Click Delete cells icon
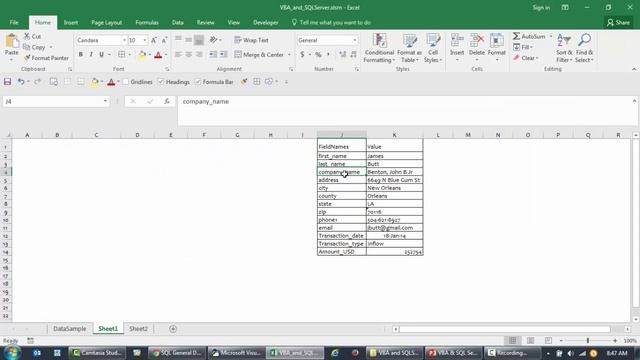Viewport: 640px width, 360px height. pos(476,41)
